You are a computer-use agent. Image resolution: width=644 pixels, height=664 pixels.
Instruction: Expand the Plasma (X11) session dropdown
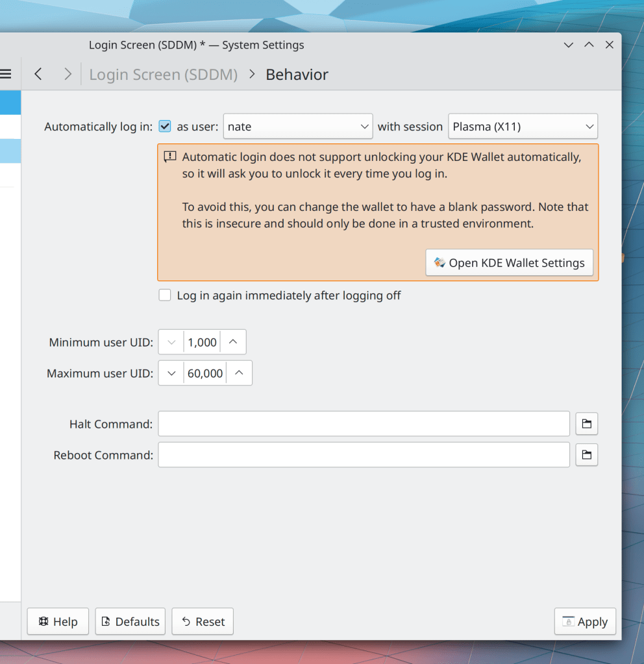523,127
